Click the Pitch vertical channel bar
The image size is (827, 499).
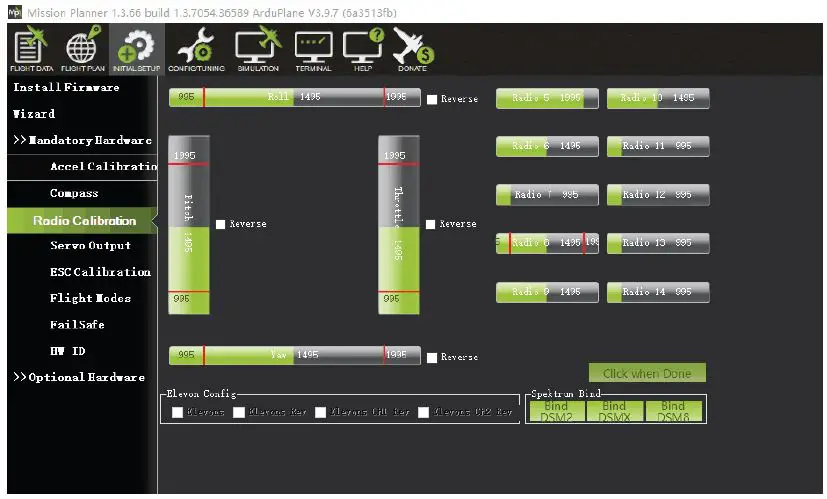point(188,225)
